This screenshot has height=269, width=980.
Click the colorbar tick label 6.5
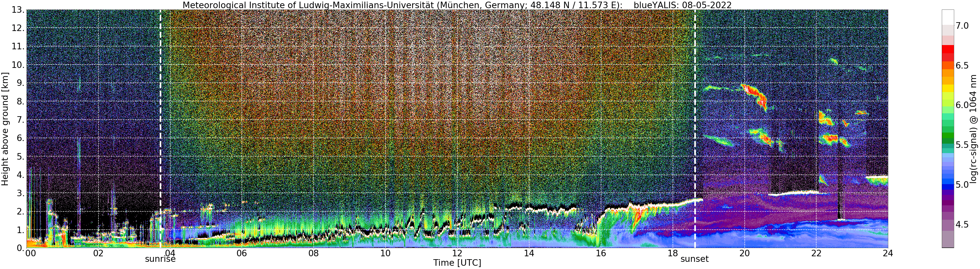tap(962, 65)
